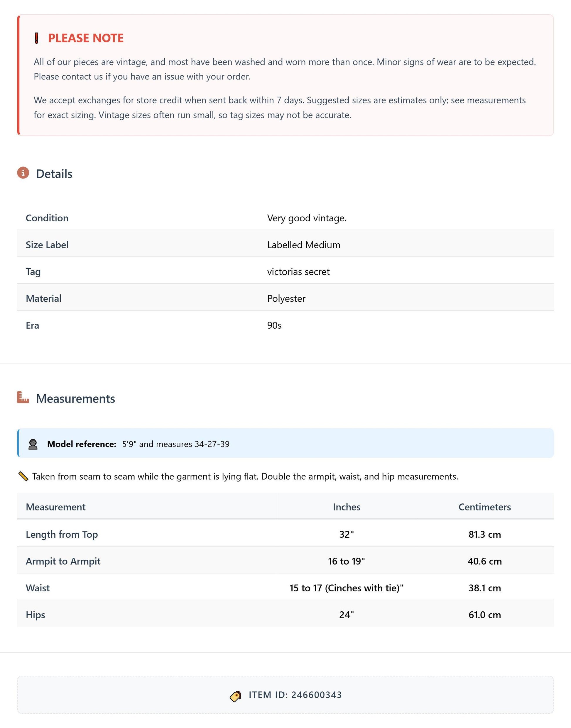Click the model reference person icon
The image size is (571, 728).
(33, 444)
